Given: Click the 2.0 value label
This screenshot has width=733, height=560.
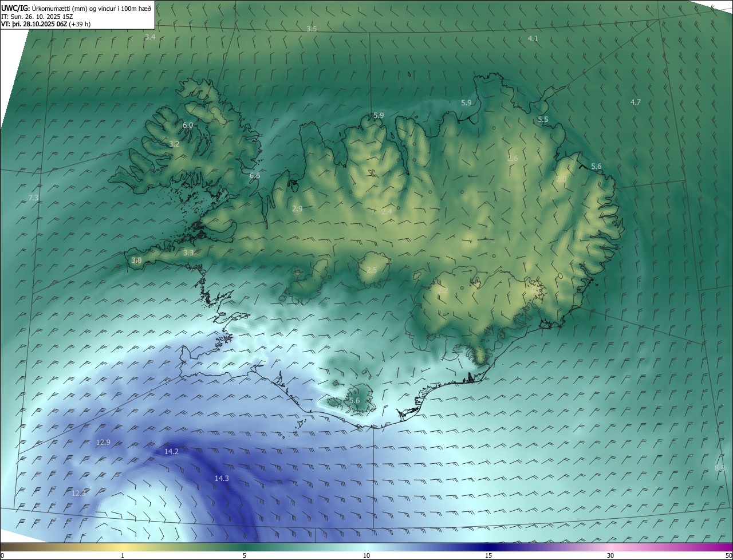Looking at the screenshot, I should click(x=561, y=179).
